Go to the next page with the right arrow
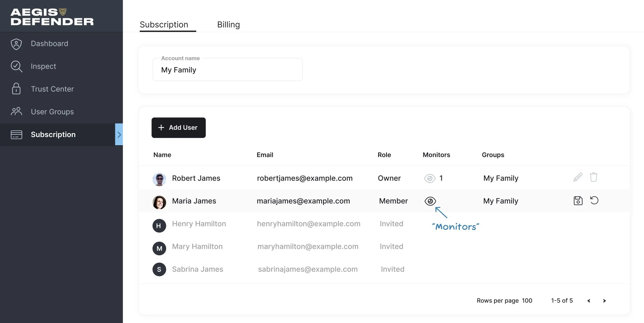Image resolution: width=644 pixels, height=323 pixels. pyautogui.click(x=604, y=301)
